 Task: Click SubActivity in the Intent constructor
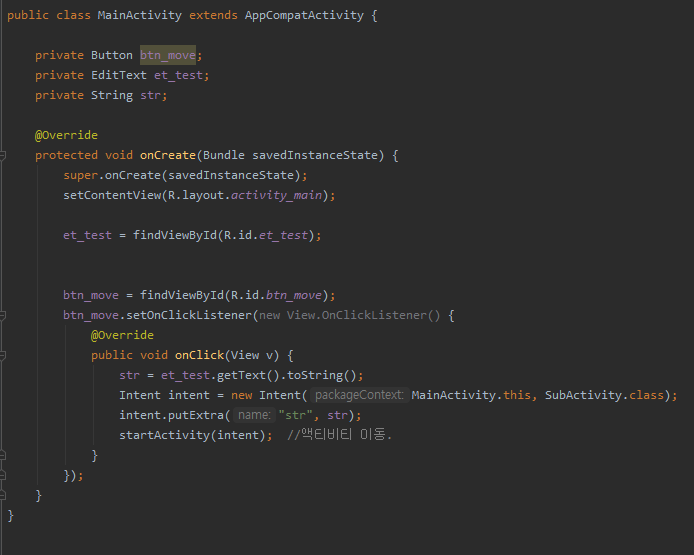583,395
